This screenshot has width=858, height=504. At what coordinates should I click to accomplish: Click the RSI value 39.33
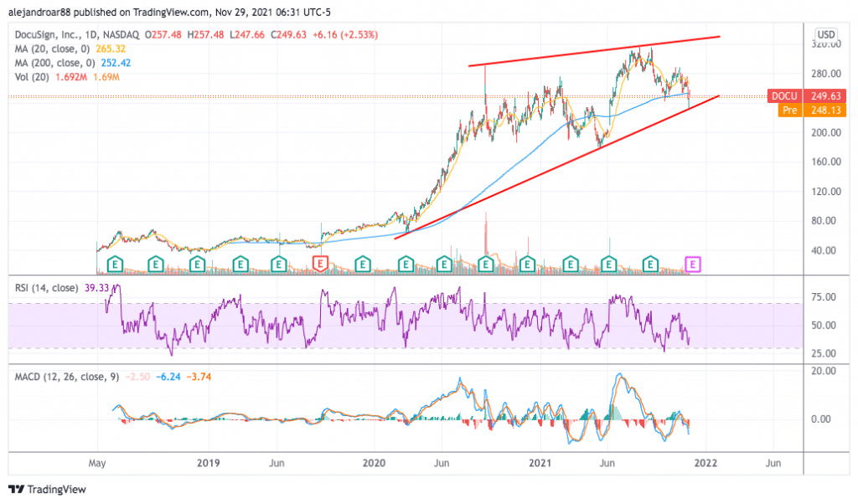pyautogui.click(x=97, y=287)
